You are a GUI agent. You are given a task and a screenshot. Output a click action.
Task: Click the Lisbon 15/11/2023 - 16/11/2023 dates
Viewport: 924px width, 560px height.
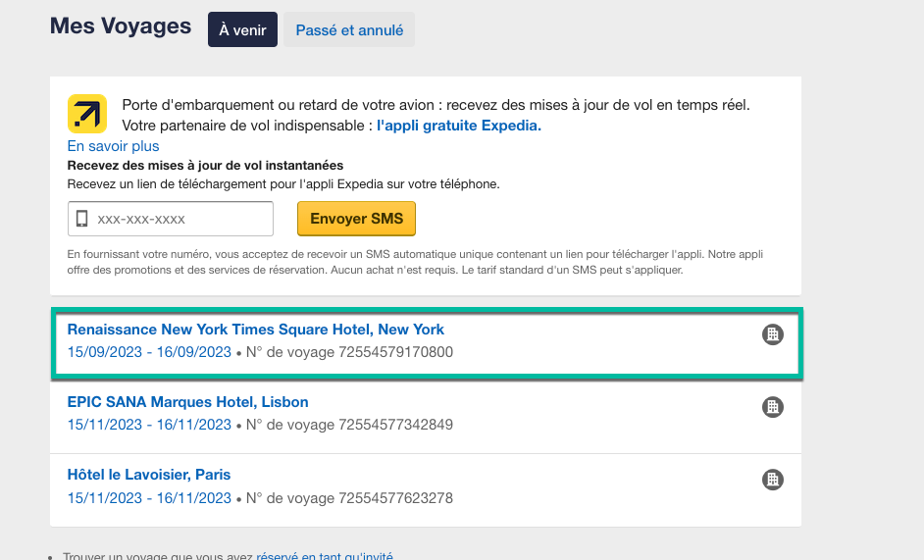[x=149, y=425]
